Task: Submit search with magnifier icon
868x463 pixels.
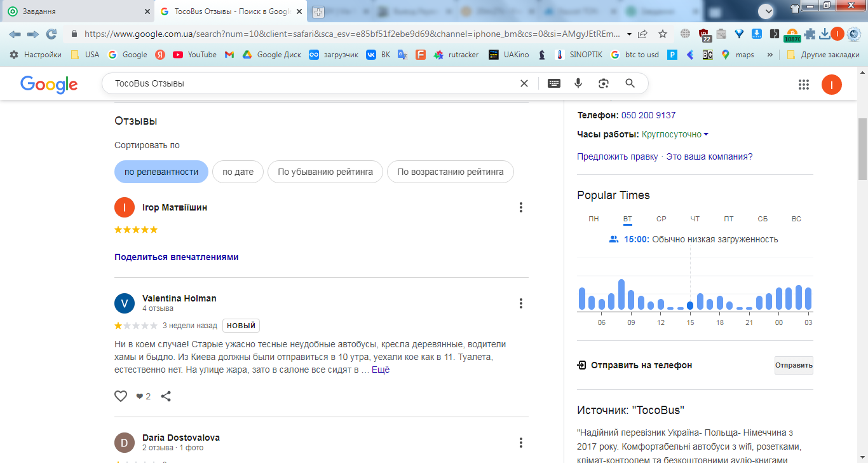Action: point(630,83)
